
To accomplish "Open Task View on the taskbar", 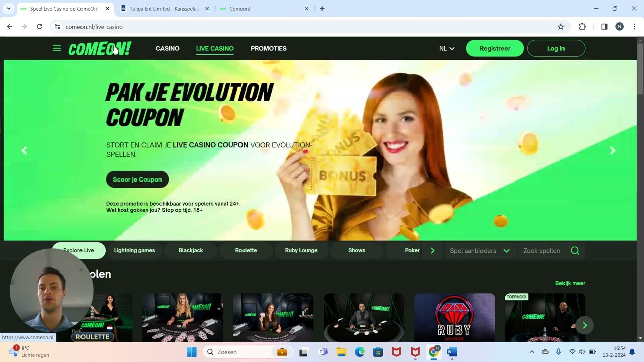I will click(x=304, y=352).
